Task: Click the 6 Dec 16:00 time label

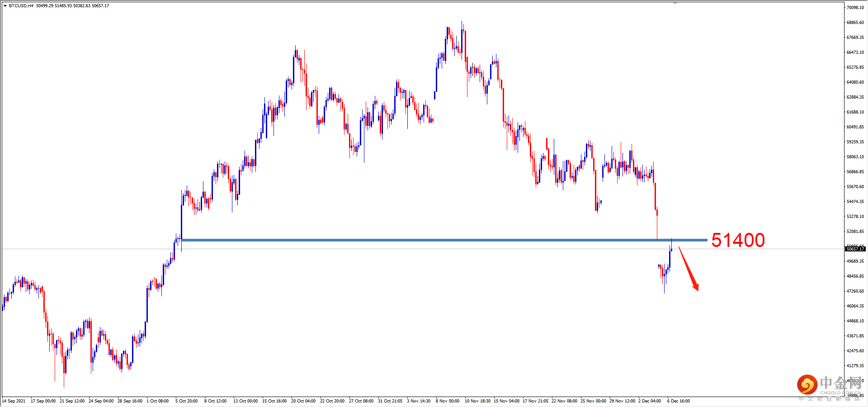Action: [679, 401]
